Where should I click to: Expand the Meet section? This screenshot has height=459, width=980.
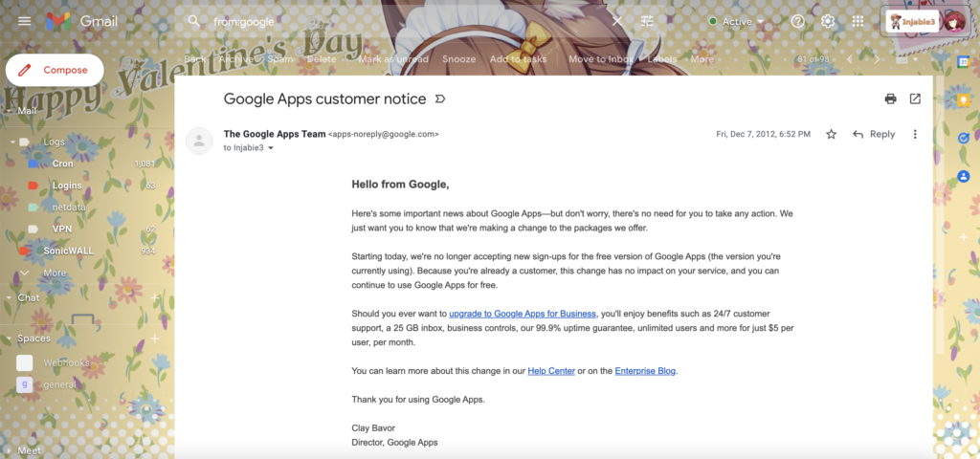click(x=9, y=449)
